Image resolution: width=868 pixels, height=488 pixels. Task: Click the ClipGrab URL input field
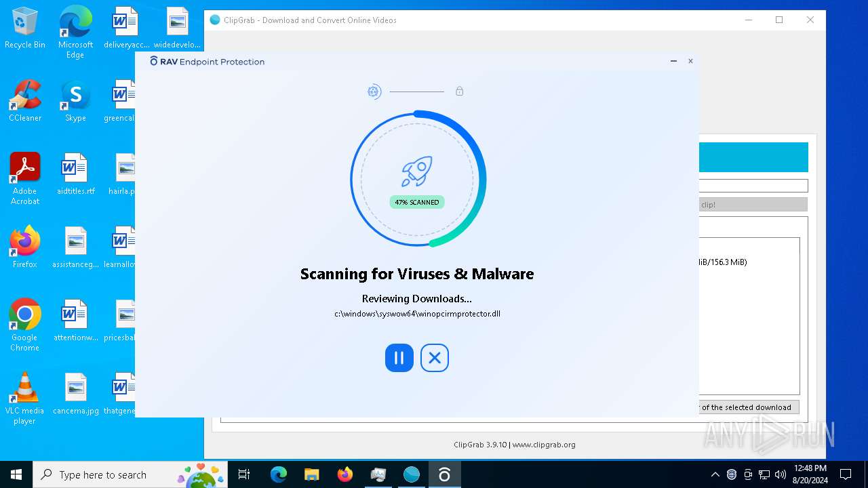coord(753,186)
